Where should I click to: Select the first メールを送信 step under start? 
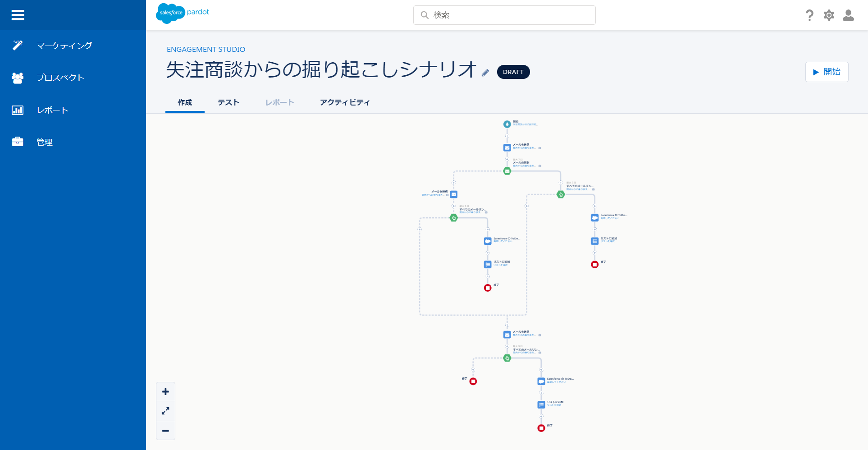pyautogui.click(x=507, y=147)
